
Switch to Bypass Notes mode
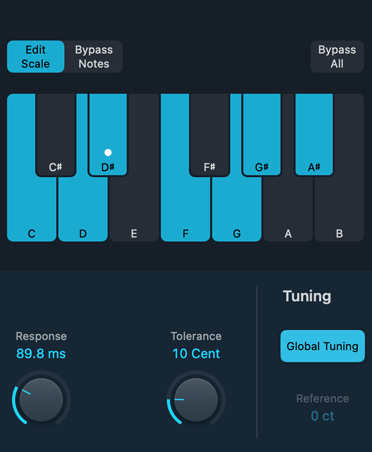click(x=94, y=57)
